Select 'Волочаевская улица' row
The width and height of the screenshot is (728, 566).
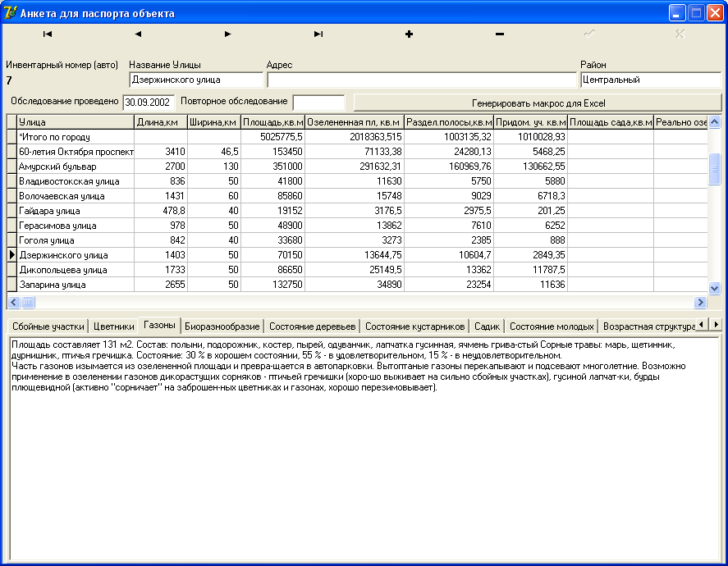[358, 196]
